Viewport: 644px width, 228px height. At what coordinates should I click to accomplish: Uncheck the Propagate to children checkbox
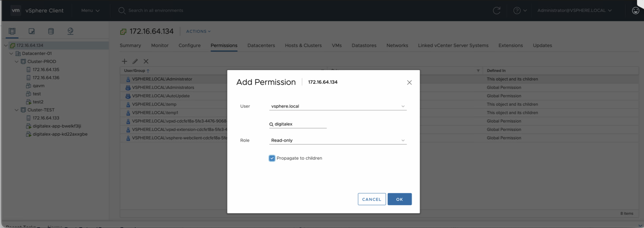pyautogui.click(x=272, y=158)
